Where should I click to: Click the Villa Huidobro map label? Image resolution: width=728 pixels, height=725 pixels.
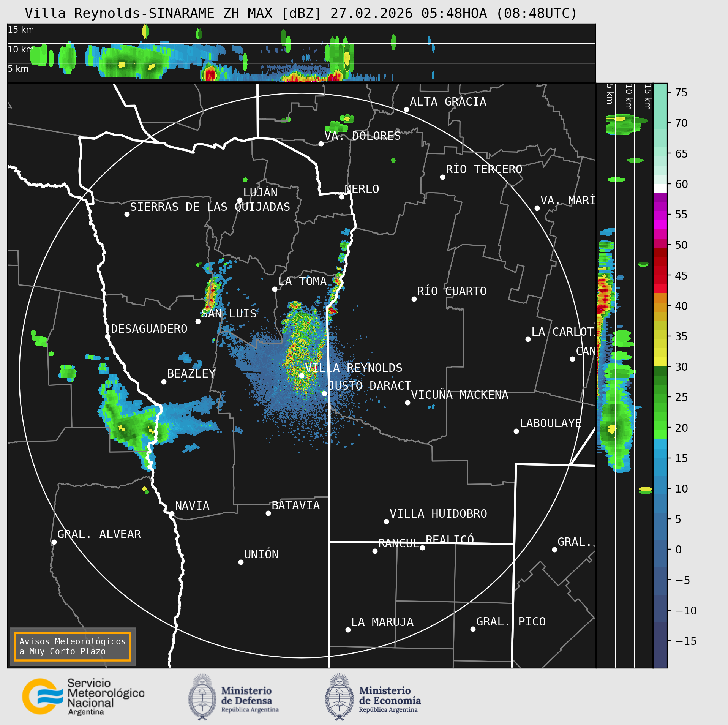438,514
